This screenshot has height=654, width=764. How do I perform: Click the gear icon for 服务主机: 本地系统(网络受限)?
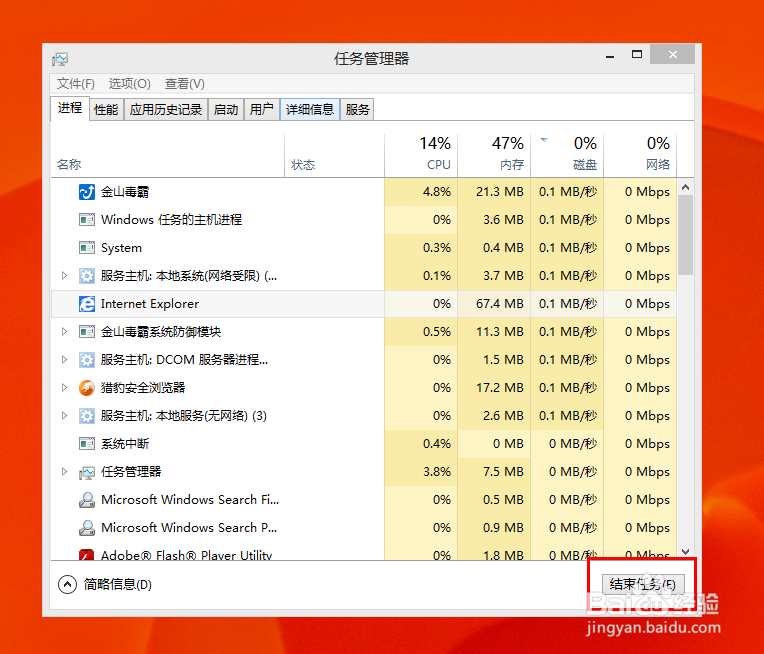[x=87, y=276]
